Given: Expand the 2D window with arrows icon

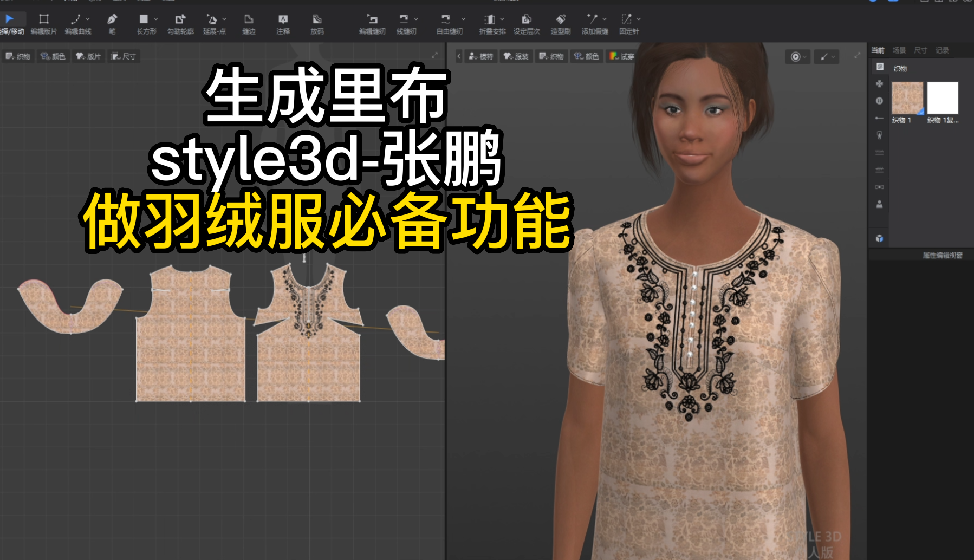Looking at the screenshot, I should (434, 55).
